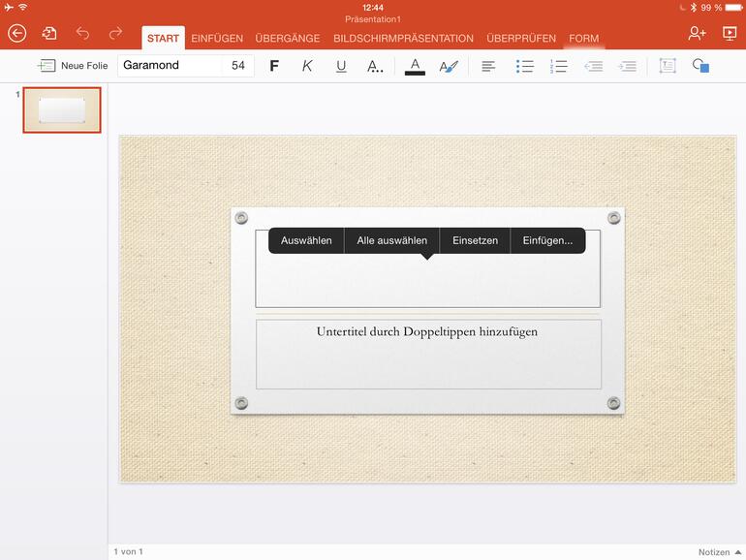This screenshot has width=746, height=560.
Task: Start the slideshow with play icon
Action: coord(730,34)
